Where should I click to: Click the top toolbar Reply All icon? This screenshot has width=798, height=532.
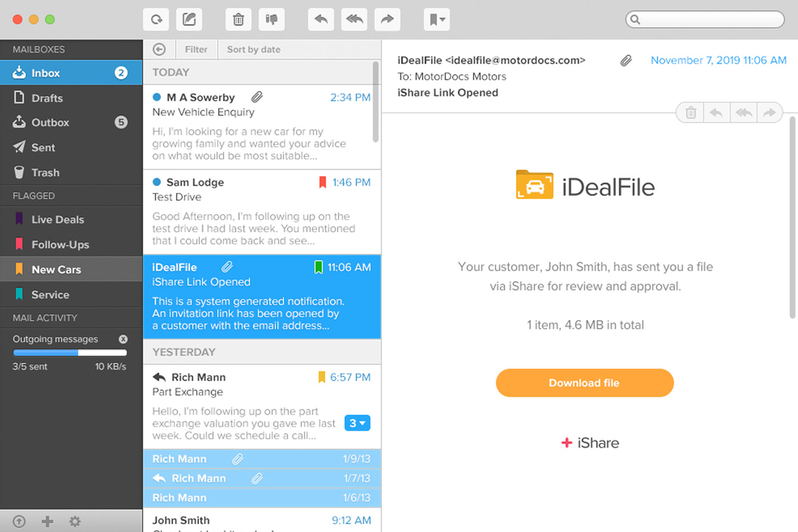pyautogui.click(x=354, y=20)
